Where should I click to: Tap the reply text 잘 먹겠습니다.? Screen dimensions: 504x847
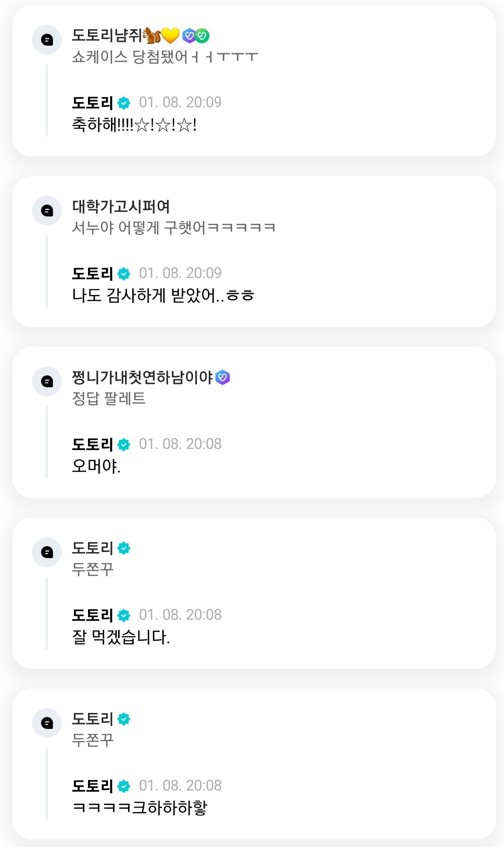coord(121,637)
